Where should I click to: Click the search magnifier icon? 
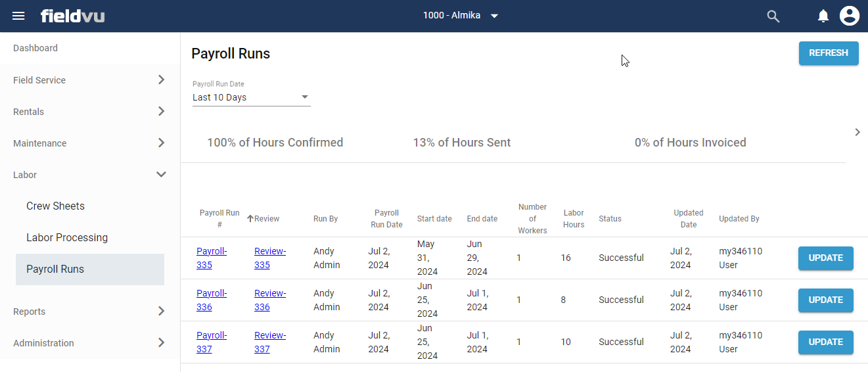click(x=773, y=16)
